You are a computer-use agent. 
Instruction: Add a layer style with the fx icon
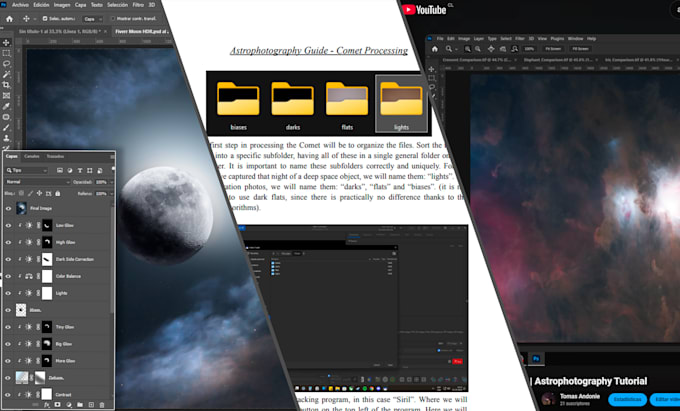46,405
